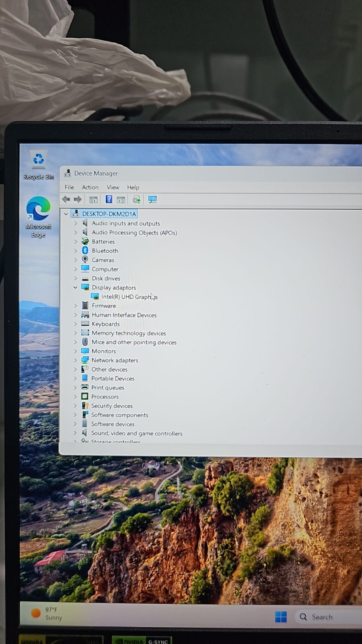The width and height of the screenshot is (362, 644).
Task: Select the Keyboards category icon
Action: [85, 324]
